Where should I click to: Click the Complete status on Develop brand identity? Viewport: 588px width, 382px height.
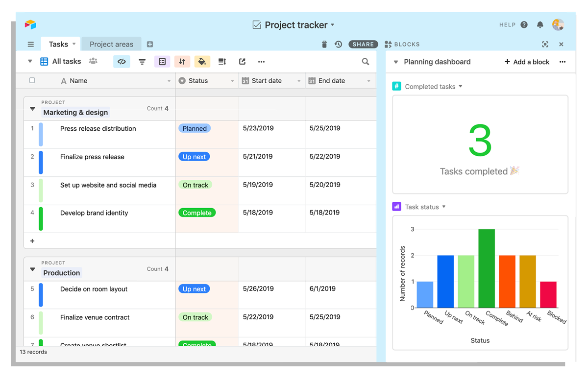[x=197, y=213]
